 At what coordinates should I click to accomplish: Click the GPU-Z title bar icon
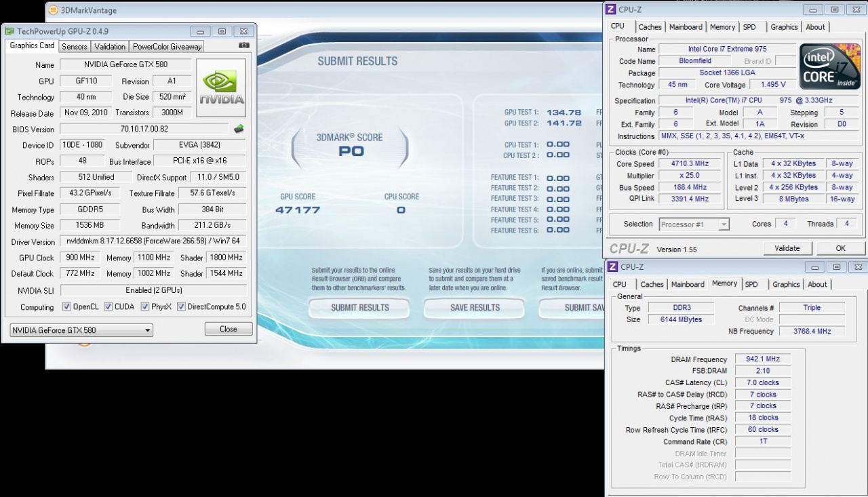(x=9, y=31)
